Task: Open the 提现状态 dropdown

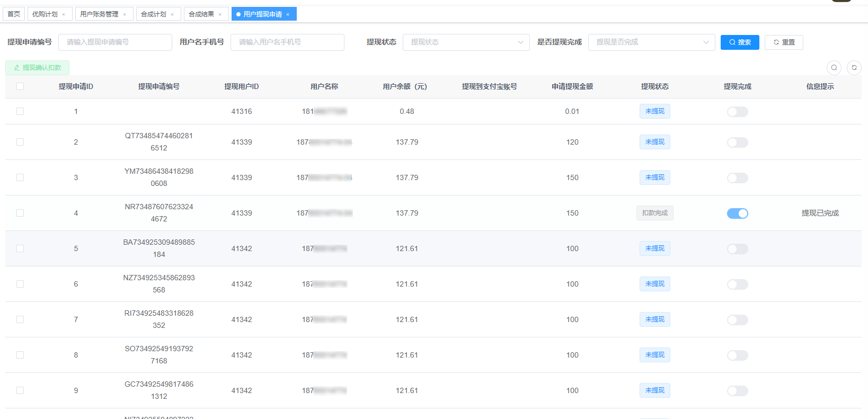Action: [466, 42]
